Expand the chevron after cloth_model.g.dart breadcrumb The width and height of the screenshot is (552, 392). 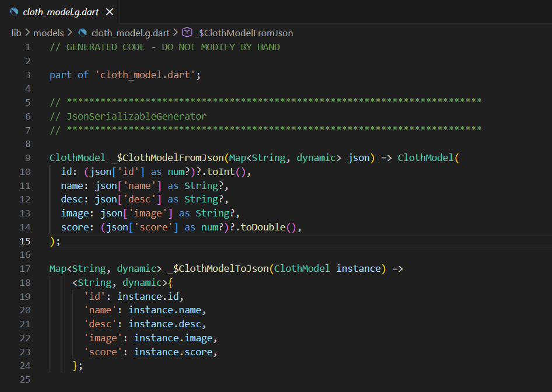(x=175, y=33)
